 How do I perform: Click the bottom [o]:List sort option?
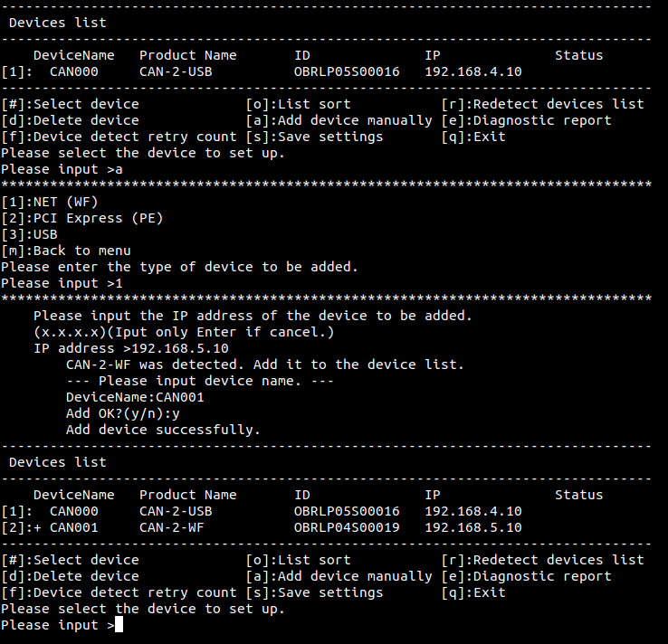coord(298,560)
